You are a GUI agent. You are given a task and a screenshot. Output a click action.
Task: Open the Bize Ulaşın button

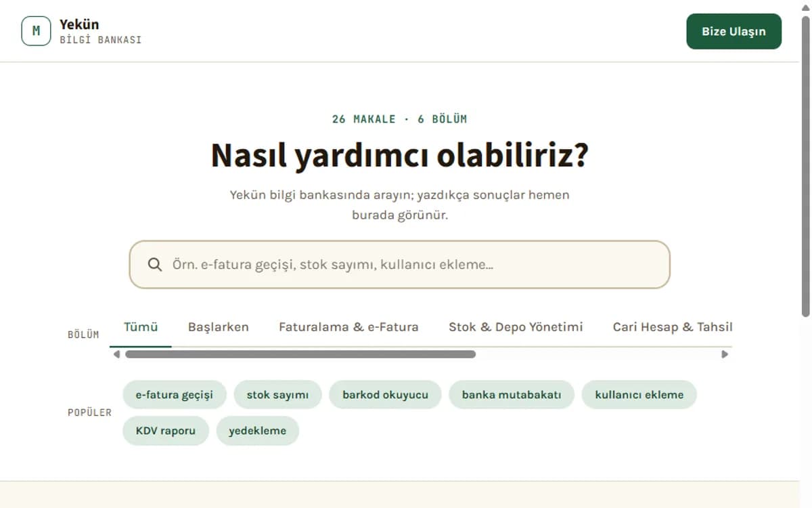click(734, 31)
